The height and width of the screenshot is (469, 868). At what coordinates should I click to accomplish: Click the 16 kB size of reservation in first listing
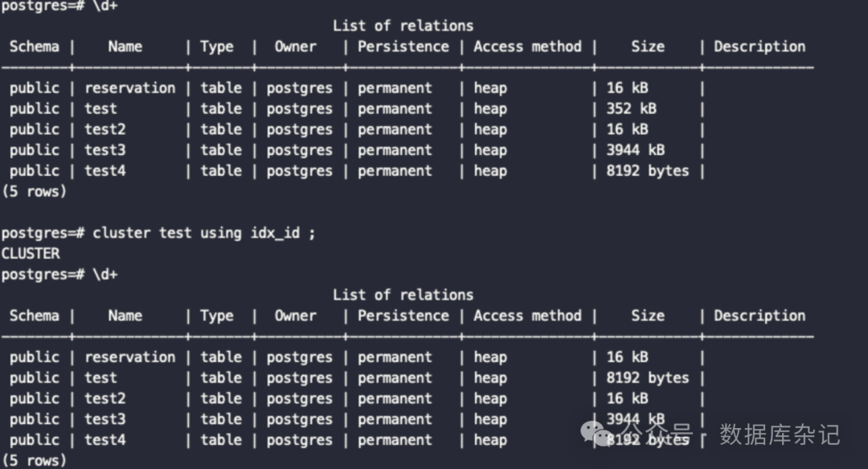(626, 88)
